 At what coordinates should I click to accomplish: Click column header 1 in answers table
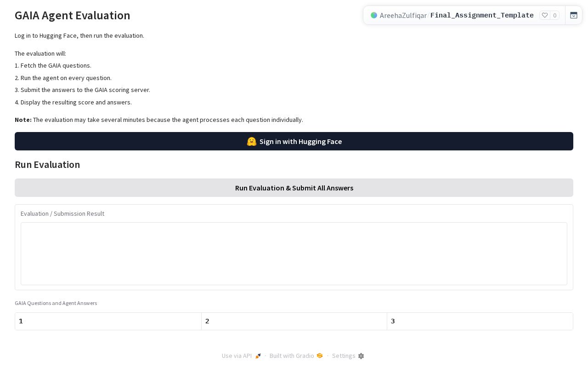108,322
